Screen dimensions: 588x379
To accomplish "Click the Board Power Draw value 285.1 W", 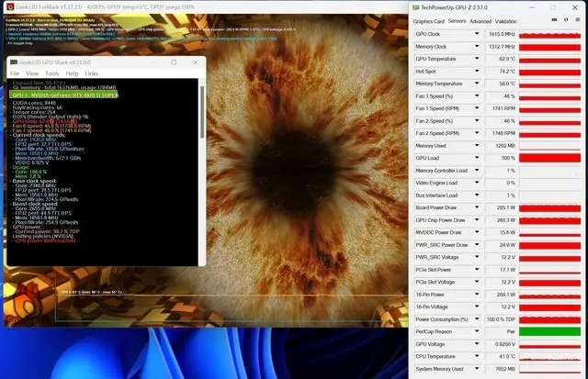I will 501,207.
